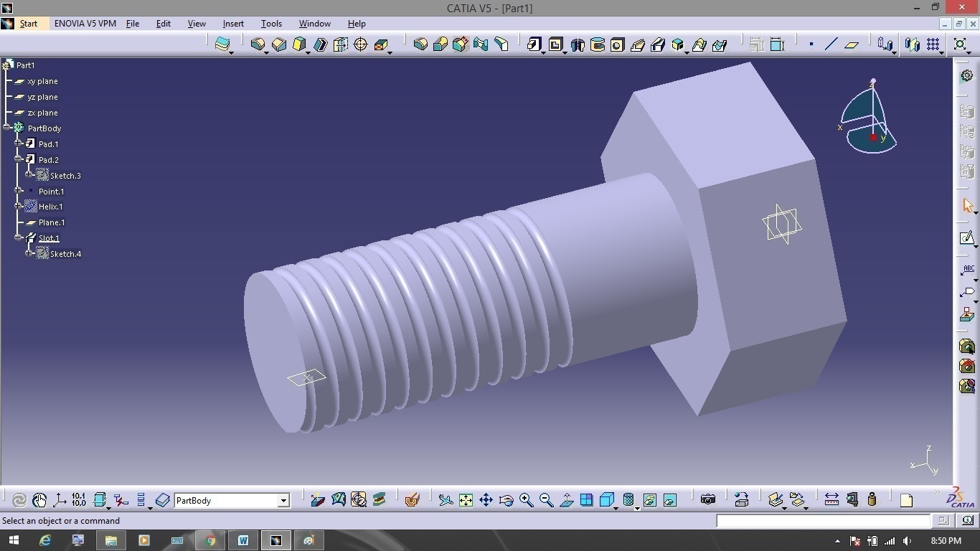Viewport: 980px width, 551px height.
Task: Select the Measure Between ruler icon
Action: (831, 500)
